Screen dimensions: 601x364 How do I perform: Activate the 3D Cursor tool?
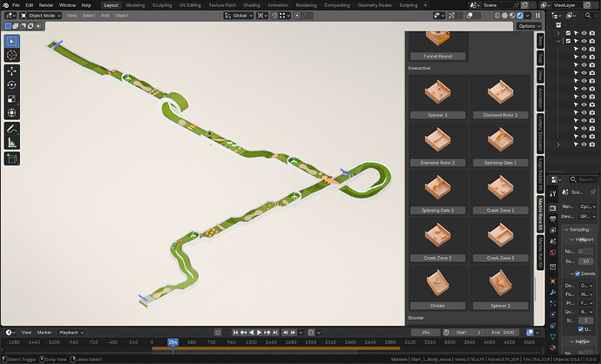click(x=12, y=55)
